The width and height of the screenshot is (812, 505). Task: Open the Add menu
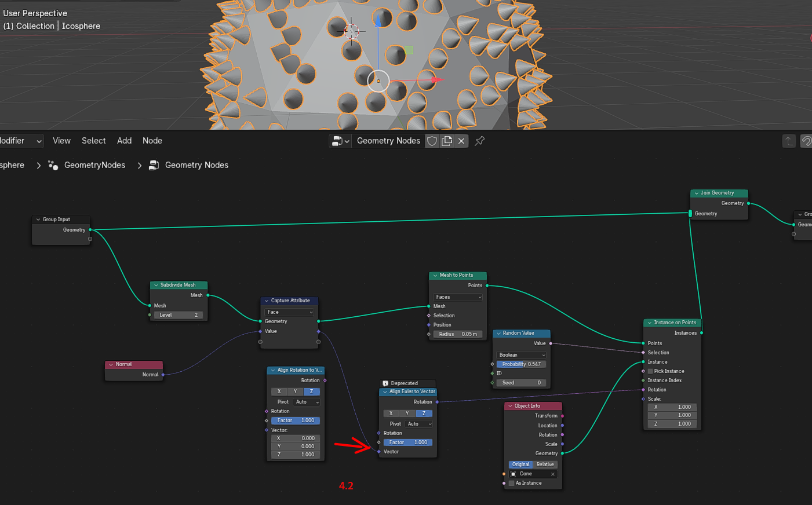[x=124, y=141]
